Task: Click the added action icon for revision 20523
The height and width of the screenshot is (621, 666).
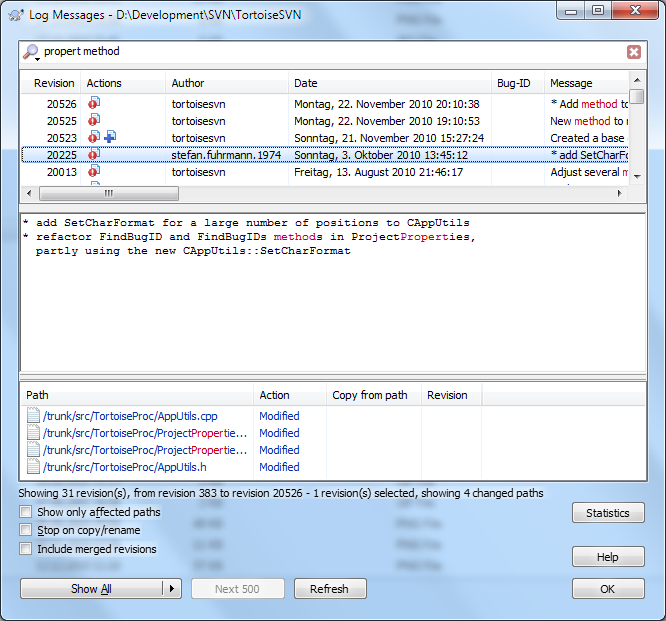Action: (x=110, y=138)
